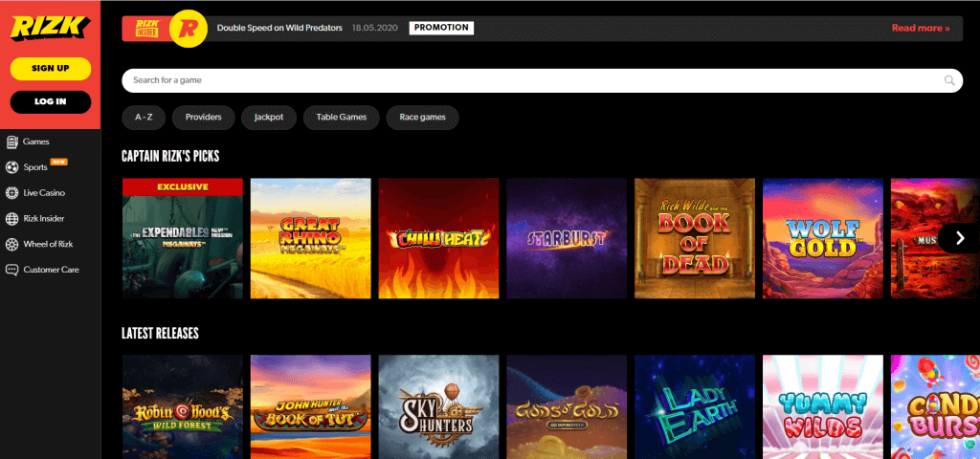The image size is (980, 459).
Task: Open Sky Hunters game
Action: click(438, 407)
